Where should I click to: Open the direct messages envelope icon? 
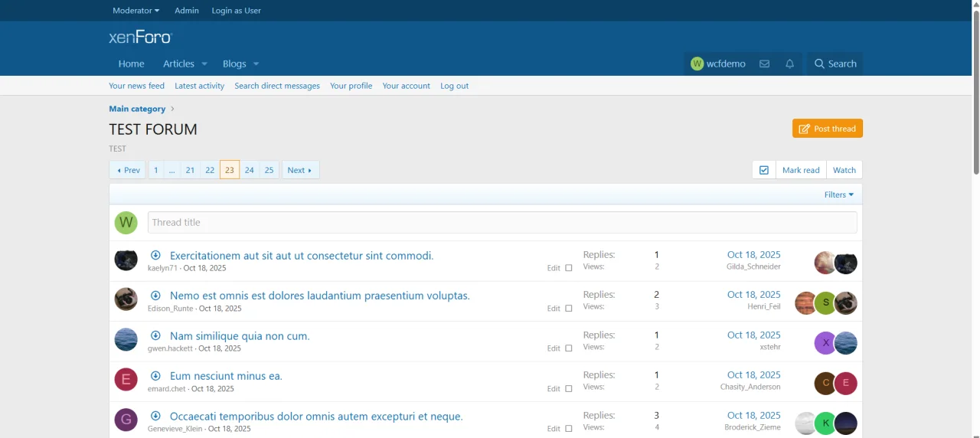[764, 64]
